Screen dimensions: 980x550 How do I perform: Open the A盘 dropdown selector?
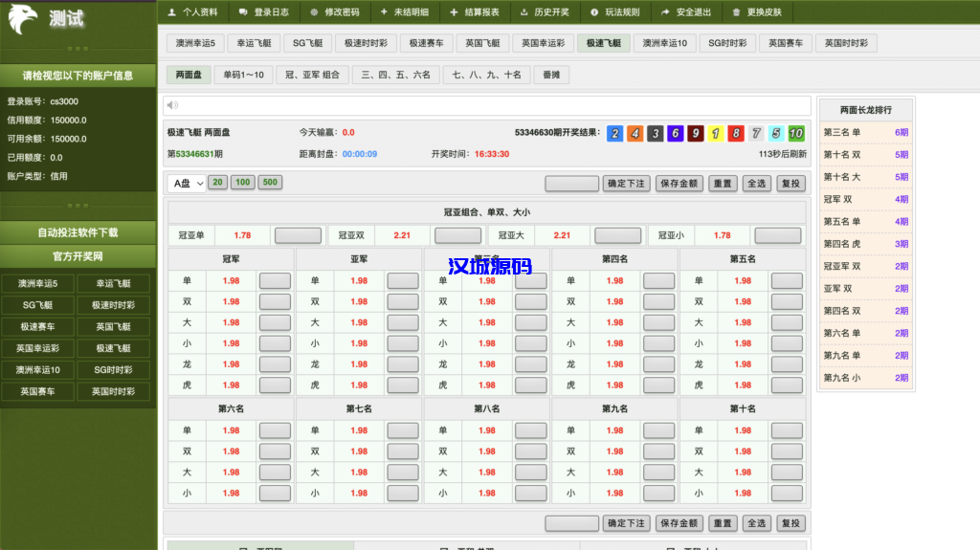[187, 183]
